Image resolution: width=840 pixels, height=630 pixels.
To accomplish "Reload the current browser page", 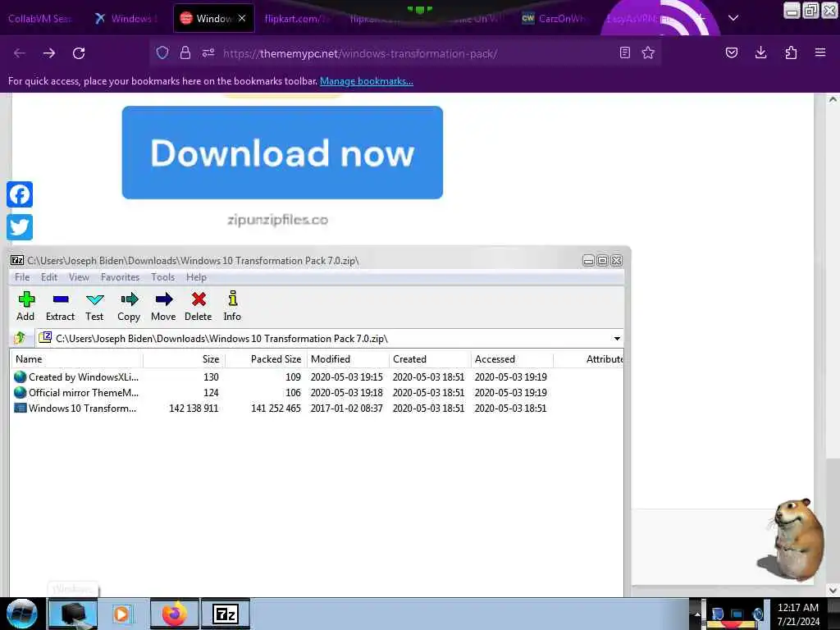I will click(x=79, y=53).
